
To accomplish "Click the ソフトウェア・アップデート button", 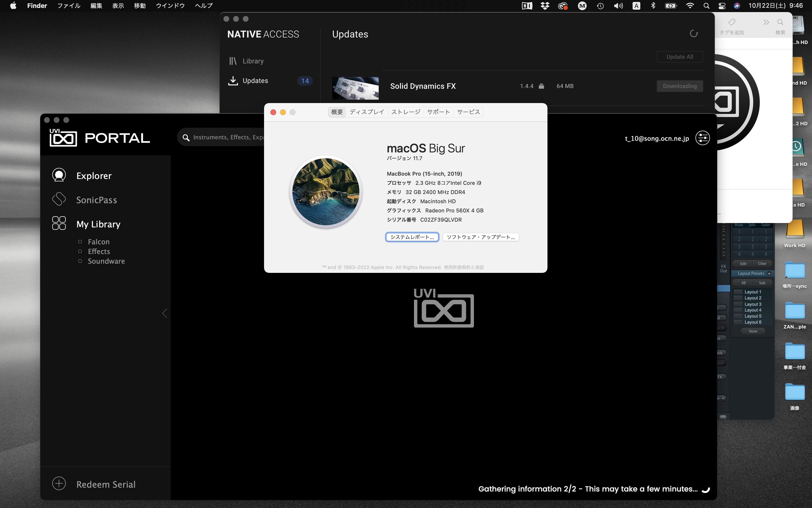I will click(x=480, y=237).
